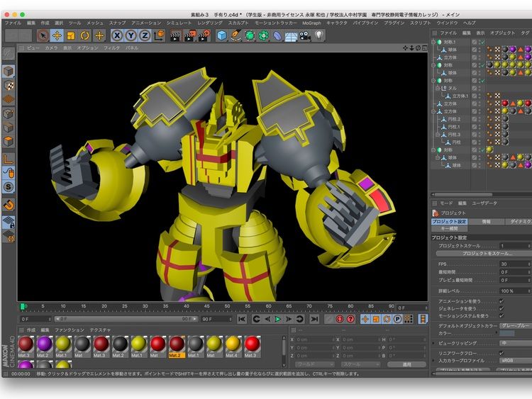The height and width of the screenshot is (399, 532).
Task: Toggle the リニアワークフロー checkbox
Action: click(501, 352)
